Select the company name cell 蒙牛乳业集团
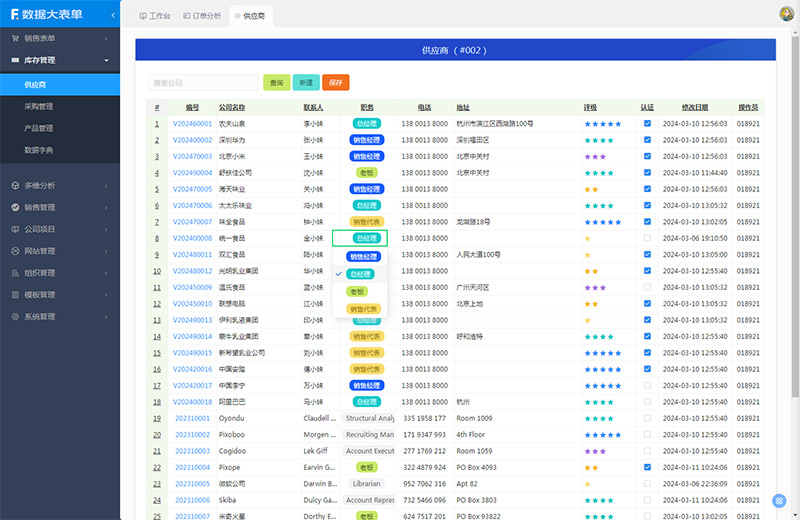This screenshot has height=520, width=800. click(238, 337)
